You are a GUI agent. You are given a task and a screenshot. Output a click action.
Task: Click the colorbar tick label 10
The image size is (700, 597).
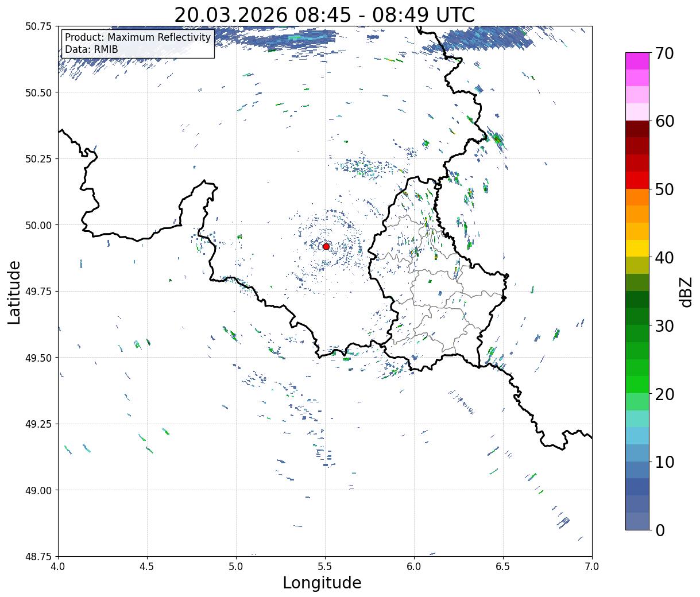(x=664, y=462)
